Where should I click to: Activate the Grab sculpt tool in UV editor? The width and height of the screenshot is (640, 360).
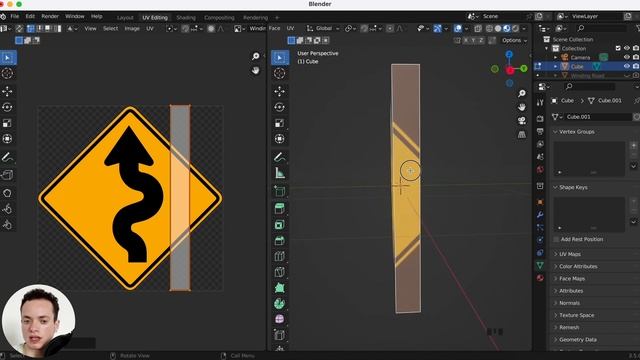tap(7, 193)
